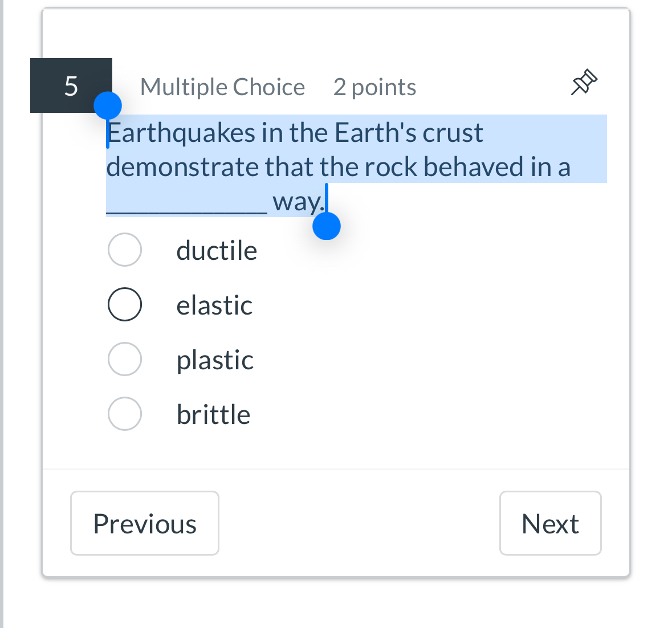Viewport: 672px width, 628px height.
Task: Click the plastic answer label
Action: (x=215, y=361)
